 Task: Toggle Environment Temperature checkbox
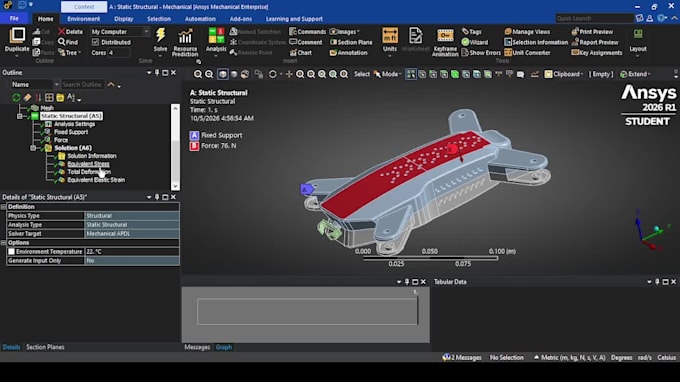pos(11,251)
